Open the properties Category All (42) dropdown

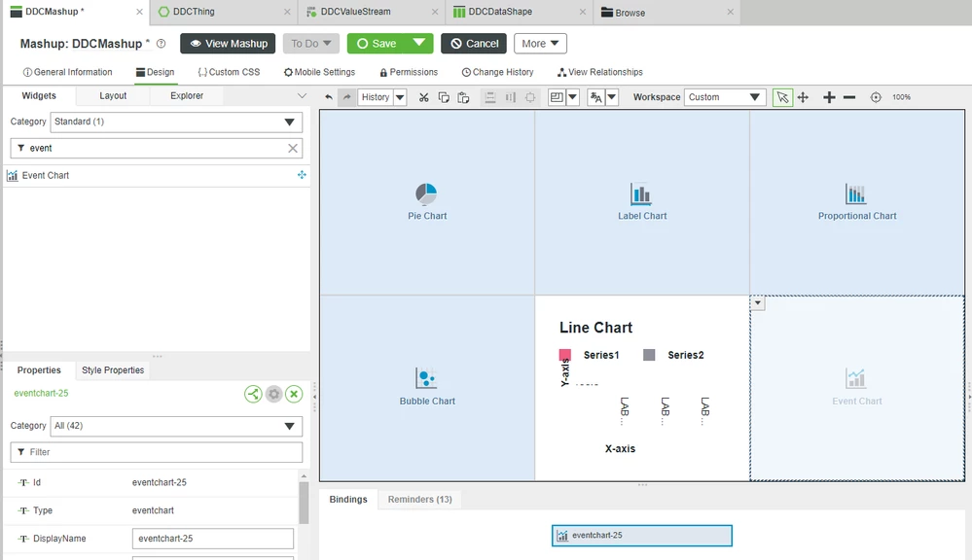[x=176, y=426]
